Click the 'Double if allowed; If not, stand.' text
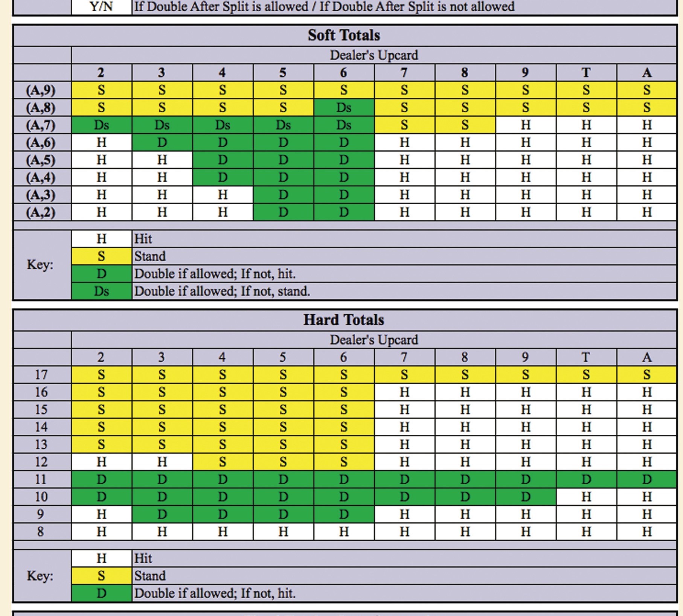 (x=222, y=291)
